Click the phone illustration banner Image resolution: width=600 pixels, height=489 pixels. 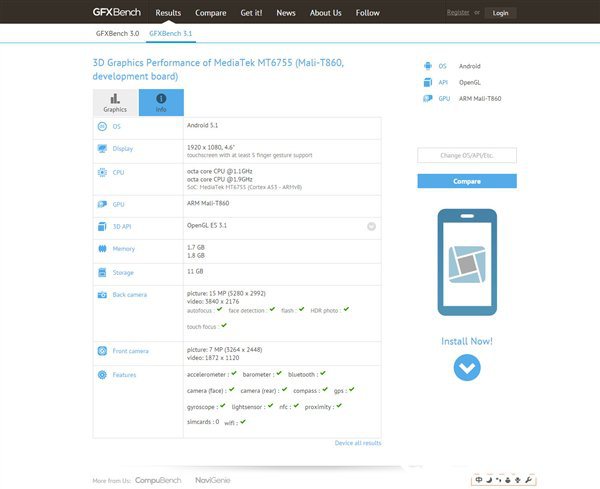tap(467, 263)
